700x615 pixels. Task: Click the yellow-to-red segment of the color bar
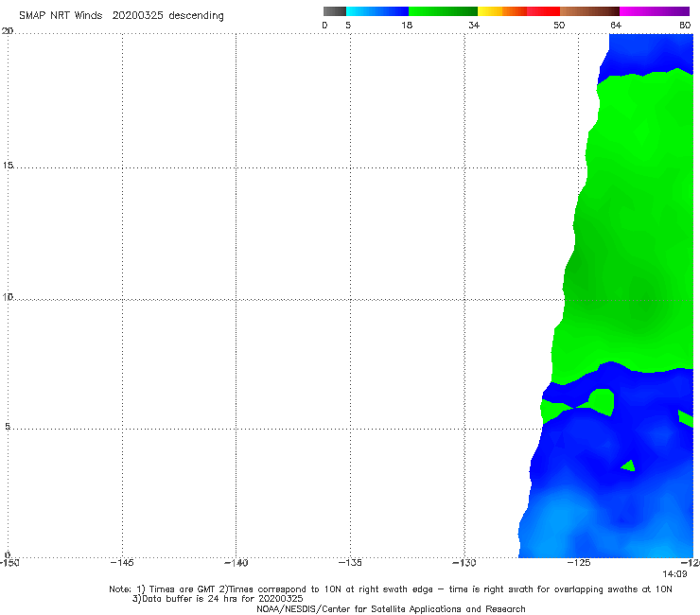(x=518, y=11)
